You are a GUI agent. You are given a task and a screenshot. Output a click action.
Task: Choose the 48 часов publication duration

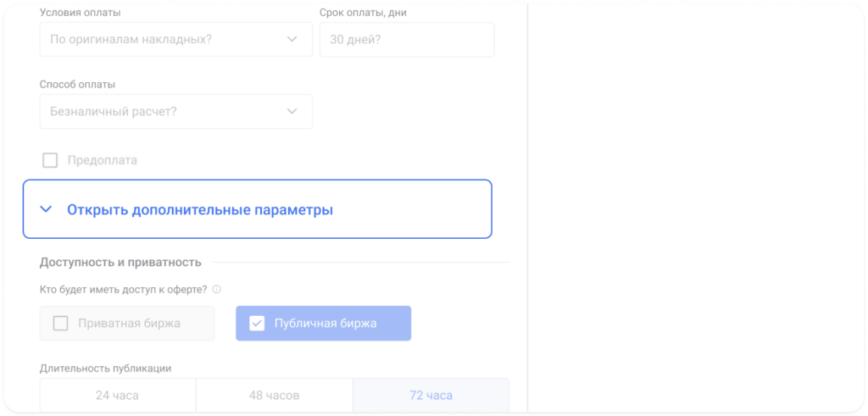click(274, 396)
